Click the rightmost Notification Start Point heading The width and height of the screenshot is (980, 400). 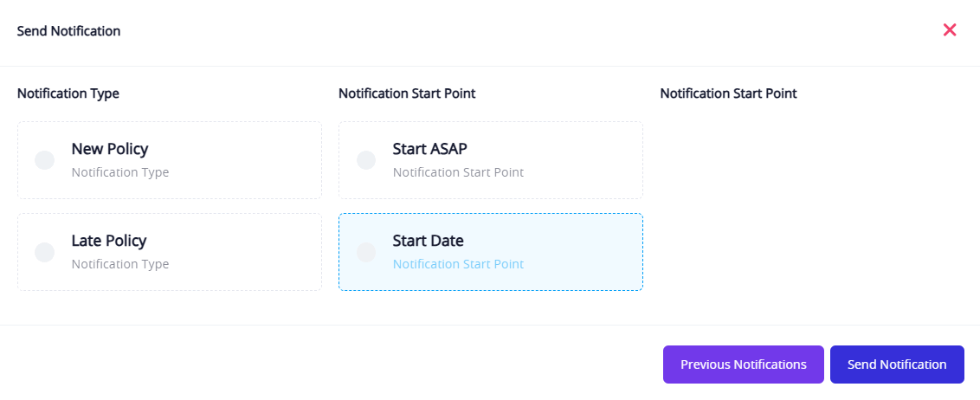click(x=728, y=94)
